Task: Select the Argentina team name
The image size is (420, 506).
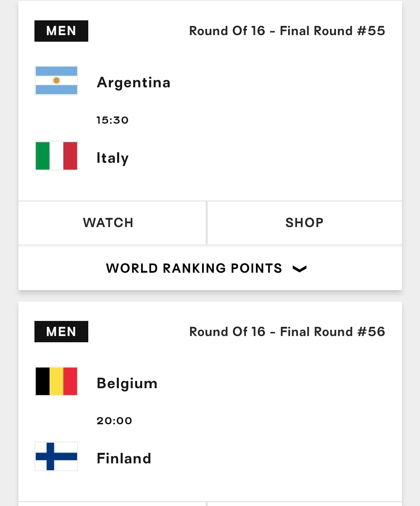Action: (x=134, y=82)
